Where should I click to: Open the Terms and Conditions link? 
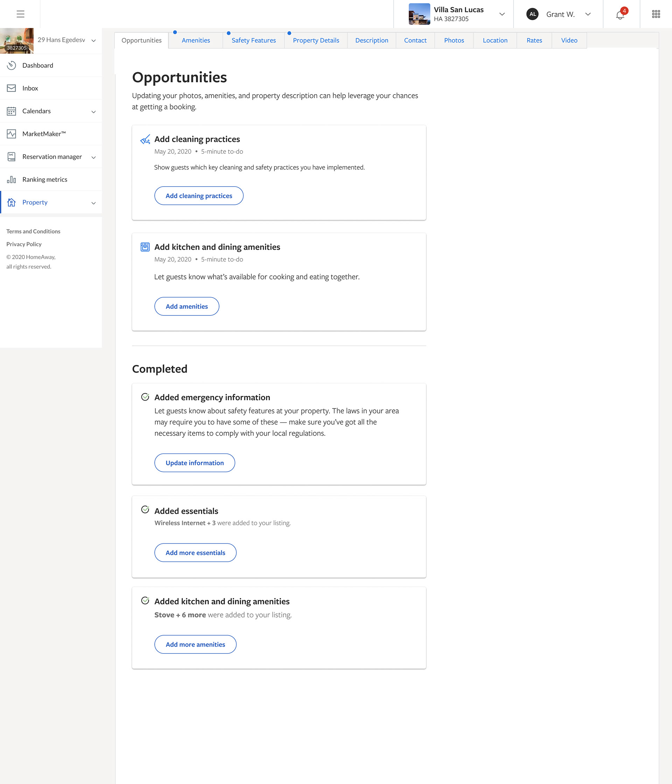click(x=33, y=231)
